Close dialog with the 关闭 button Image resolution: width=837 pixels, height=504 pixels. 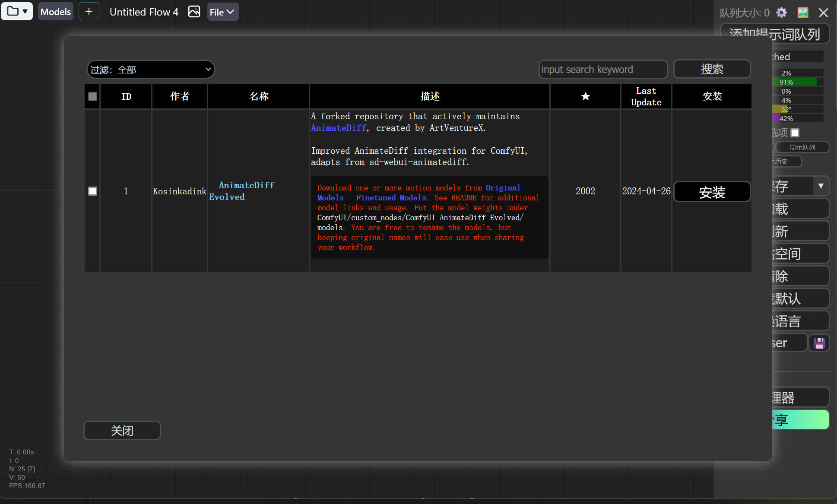point(122,430)
